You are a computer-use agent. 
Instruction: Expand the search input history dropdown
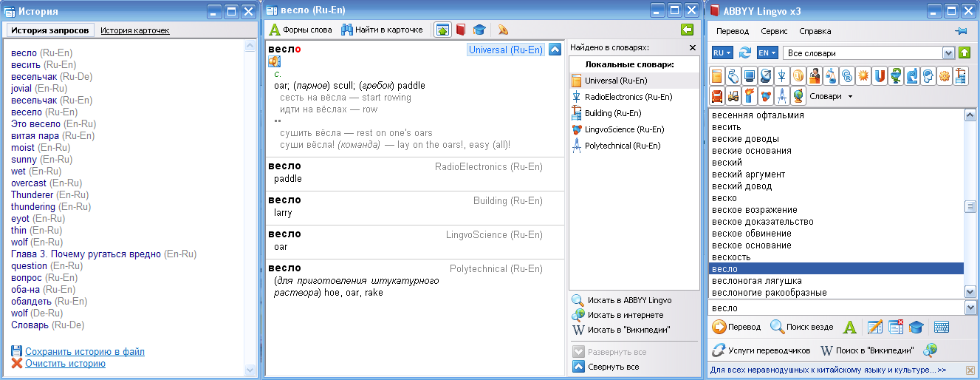tap(970, 307)
